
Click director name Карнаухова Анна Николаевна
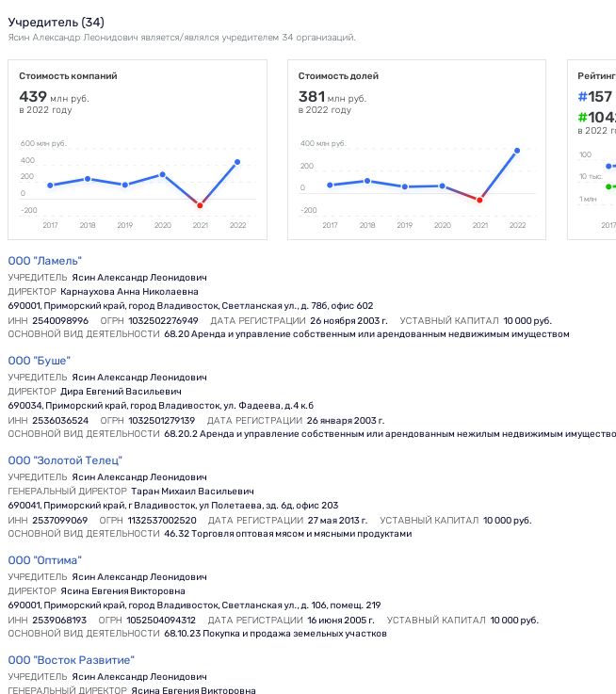tap(129, 292)
